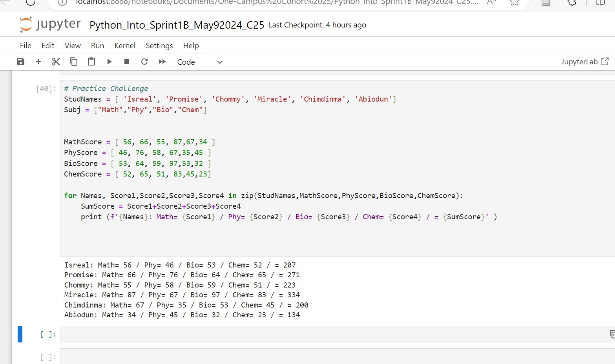Click the output row for Chommy
Image resolution: width=615 pixels, height=364 pixels.
180,285
